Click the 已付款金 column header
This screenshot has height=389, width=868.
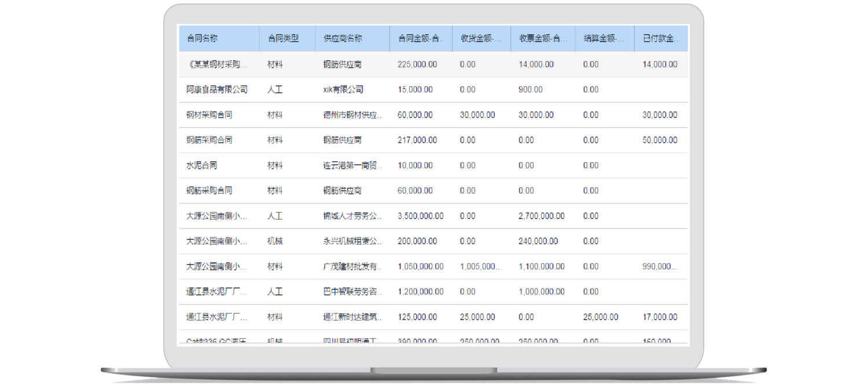[660, 39]
